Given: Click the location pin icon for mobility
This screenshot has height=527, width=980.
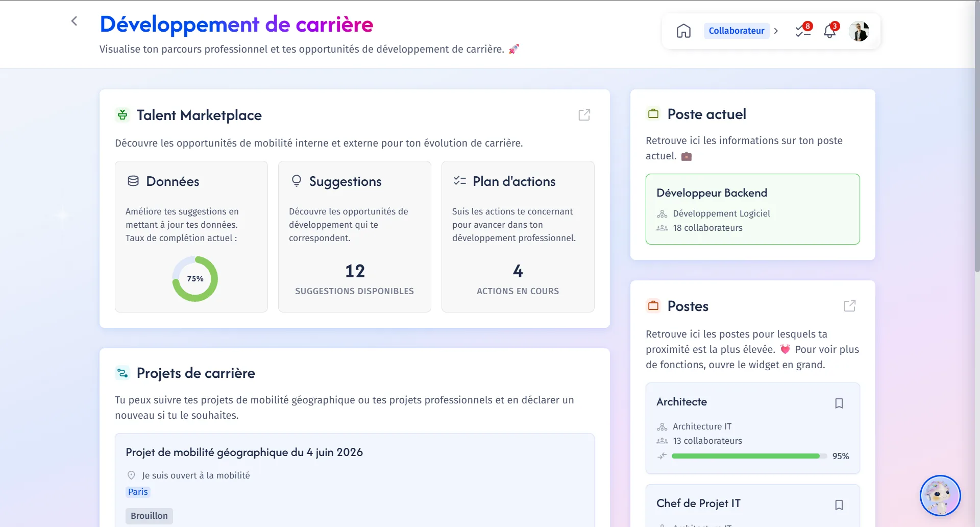Looking at the screenshot, I should point(131,475).
